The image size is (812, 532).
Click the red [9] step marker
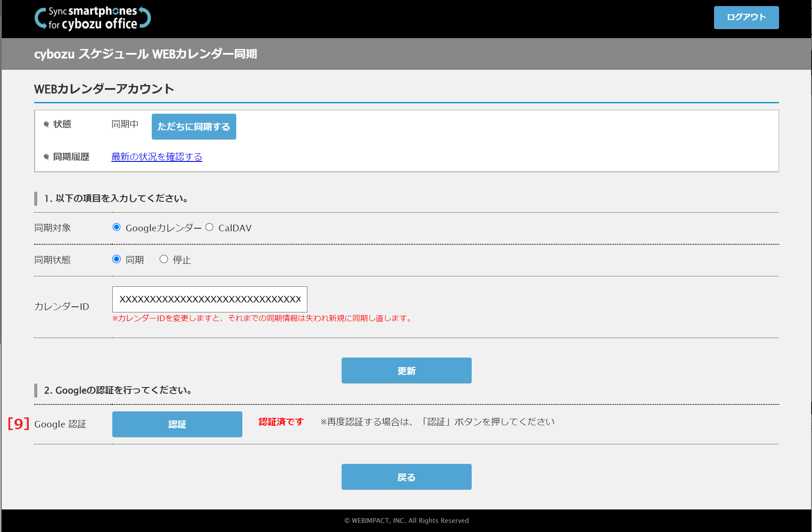point(19,424)
